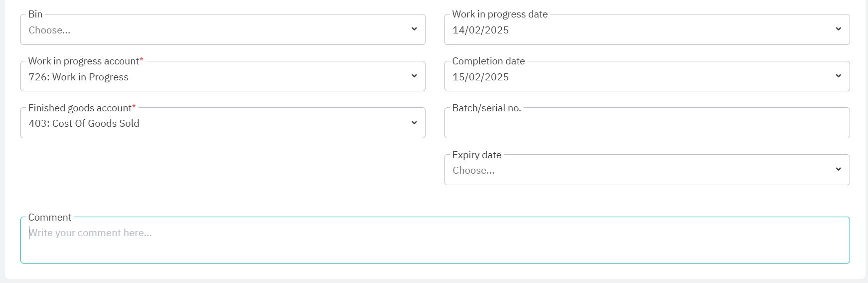This screenshot has width=868, height=283.
Task: Click the Bin dropdown chevron arrow
Action: point(414,29)
